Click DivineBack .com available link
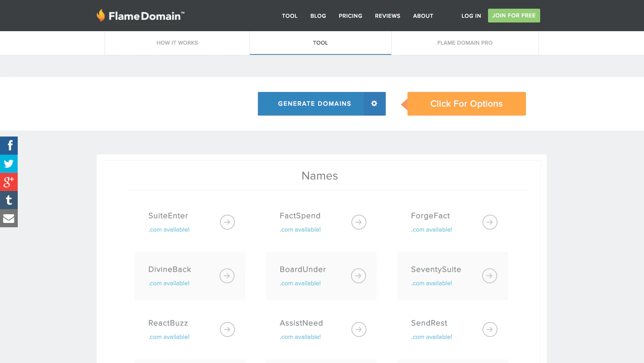 pyautogui.click(x=169, y=283)
